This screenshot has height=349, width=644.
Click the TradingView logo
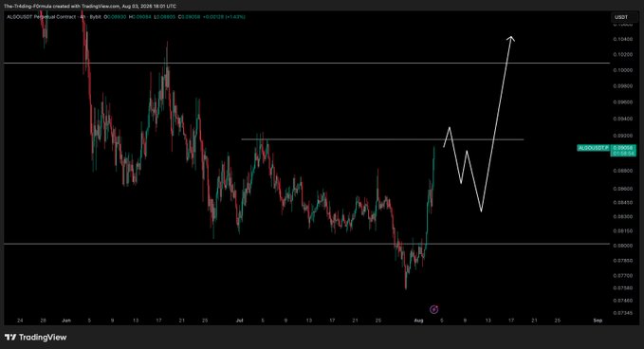click(36, 337)
